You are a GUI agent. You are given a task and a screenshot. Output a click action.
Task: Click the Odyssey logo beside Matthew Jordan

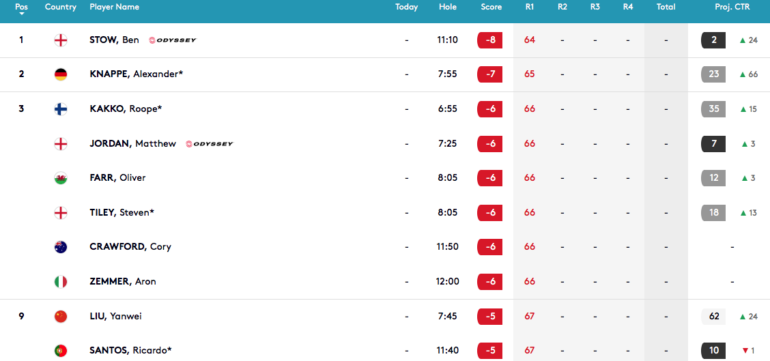click(x=210, y=144)
